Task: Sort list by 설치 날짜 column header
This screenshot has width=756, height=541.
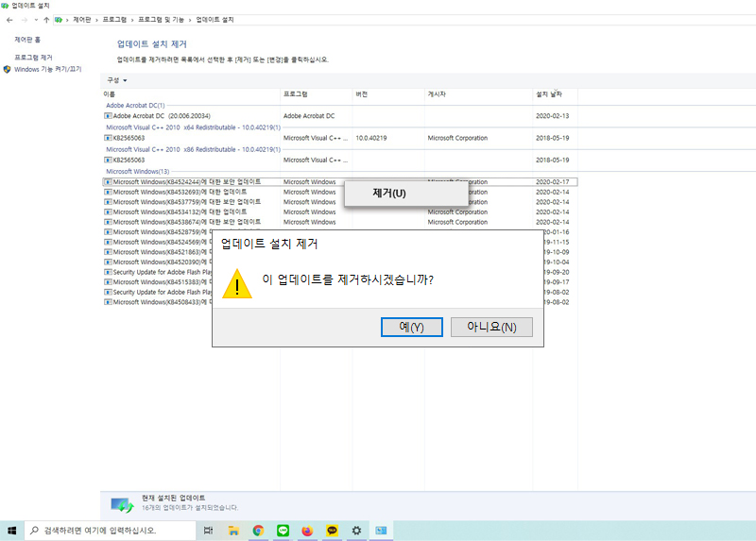Action: [548, 94]
